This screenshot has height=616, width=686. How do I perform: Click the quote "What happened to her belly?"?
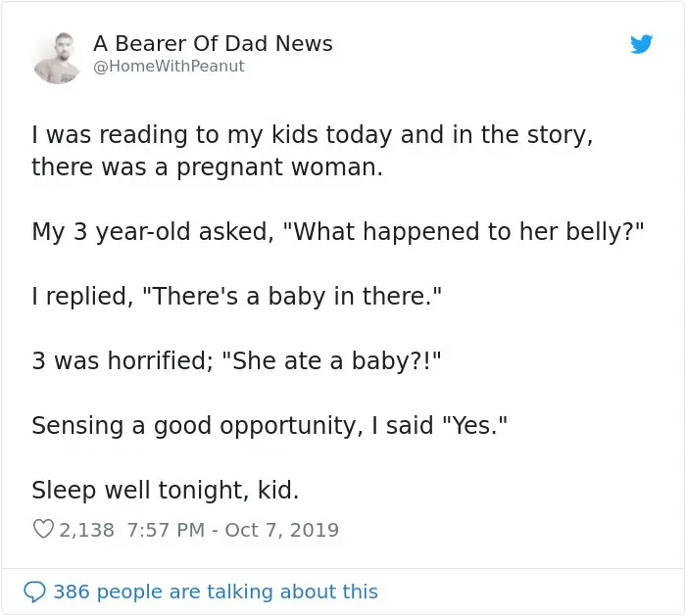click(468, 232)
